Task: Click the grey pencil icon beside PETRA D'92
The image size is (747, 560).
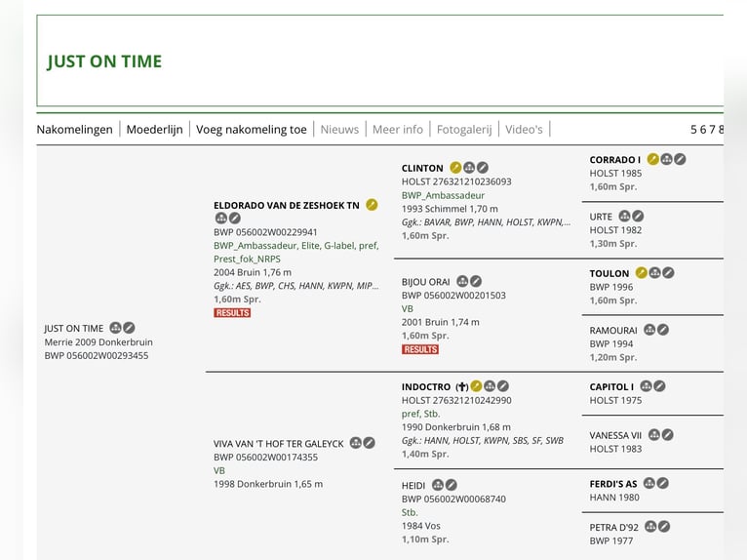Action: pos(664,527)
